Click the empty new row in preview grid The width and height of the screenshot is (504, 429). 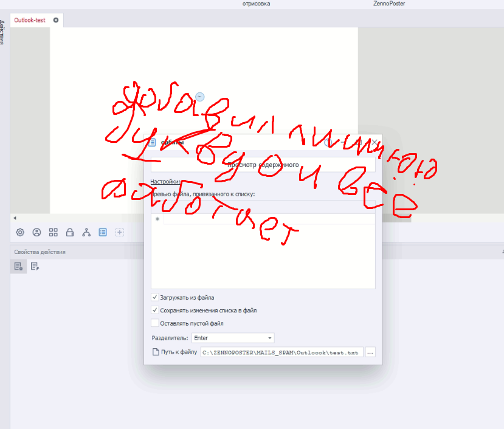coord(269,219)
